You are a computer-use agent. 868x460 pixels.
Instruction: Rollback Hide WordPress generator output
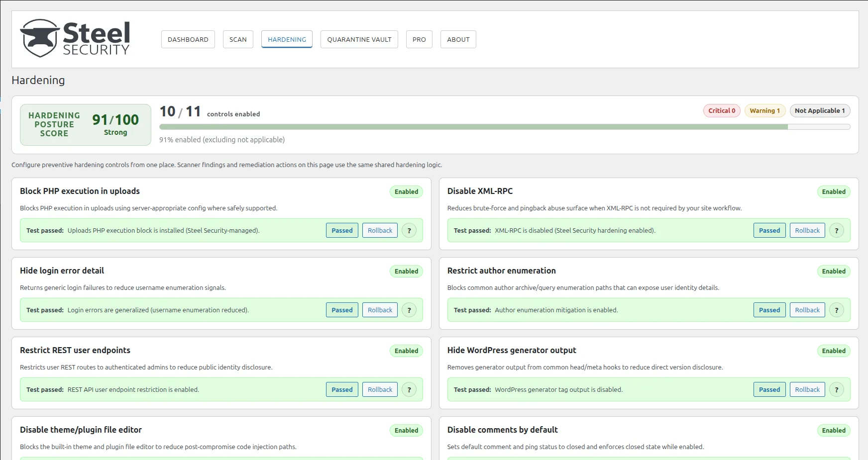click(807, 389)
